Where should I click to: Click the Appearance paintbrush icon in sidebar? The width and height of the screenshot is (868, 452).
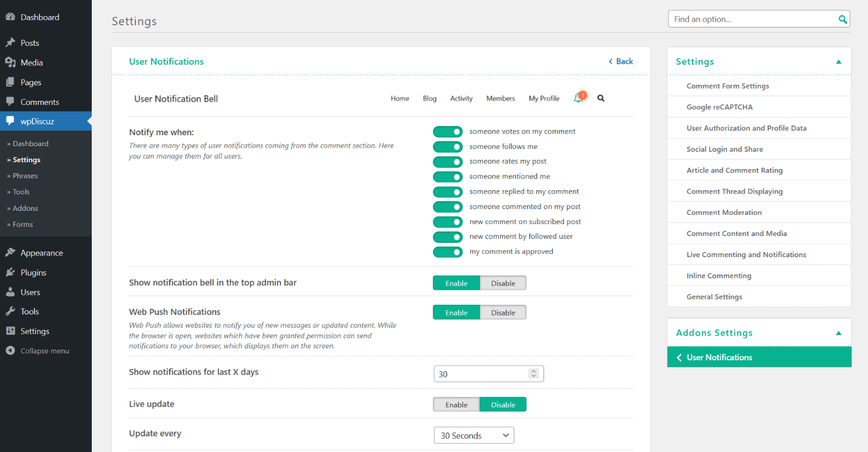[10, 253]
